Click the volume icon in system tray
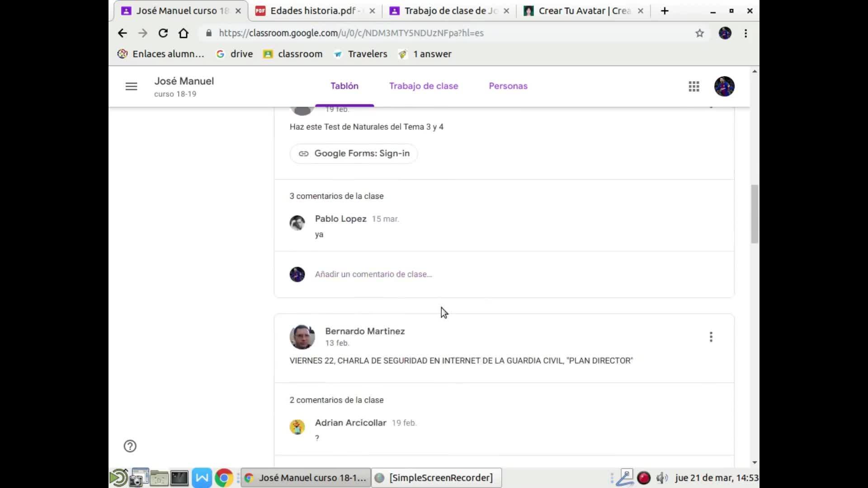The image size is (868, 488). point(662,478)
